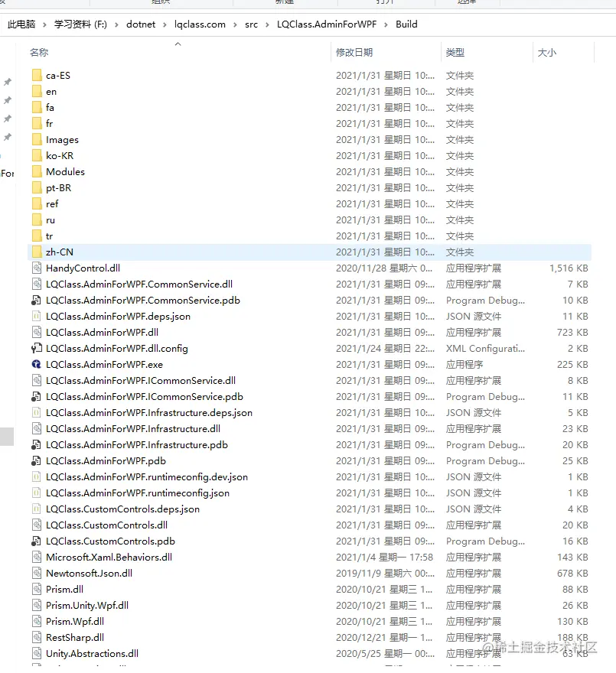Click the LQClass.AdminForWPF.Infrastructure.pdb file icon
This screenshot has height=673, width=616.
click(37, 444)
